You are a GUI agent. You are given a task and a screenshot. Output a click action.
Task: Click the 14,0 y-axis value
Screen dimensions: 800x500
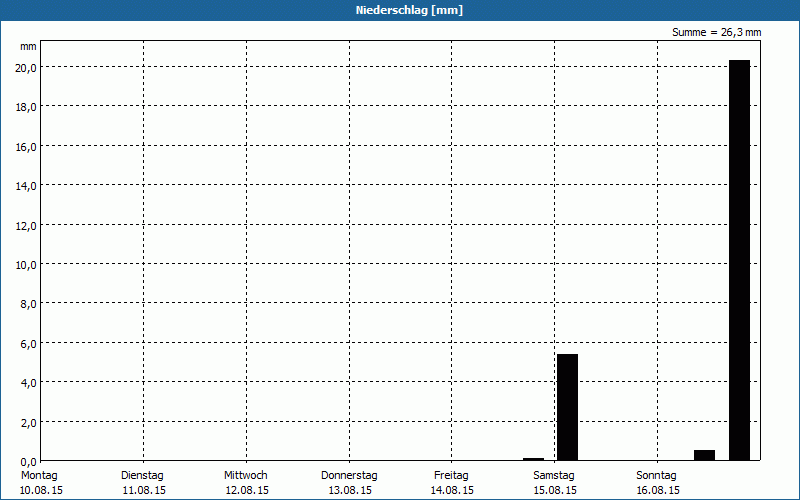coord(26,186)
